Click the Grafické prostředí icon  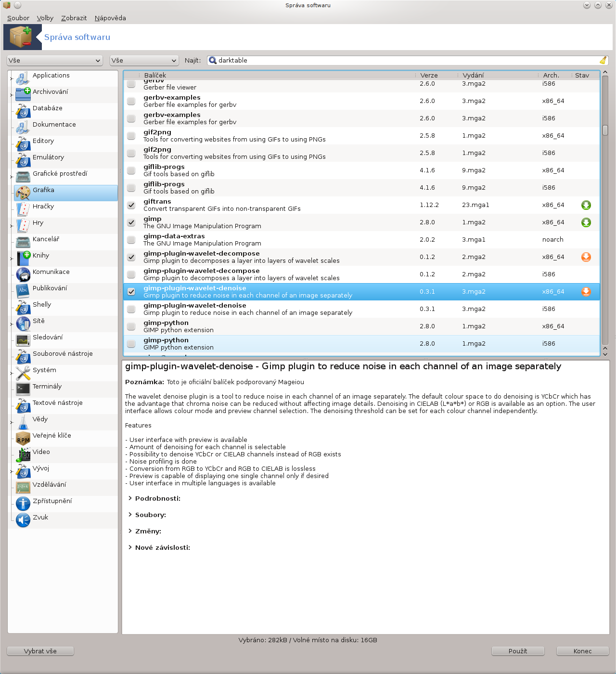[23, 177]
